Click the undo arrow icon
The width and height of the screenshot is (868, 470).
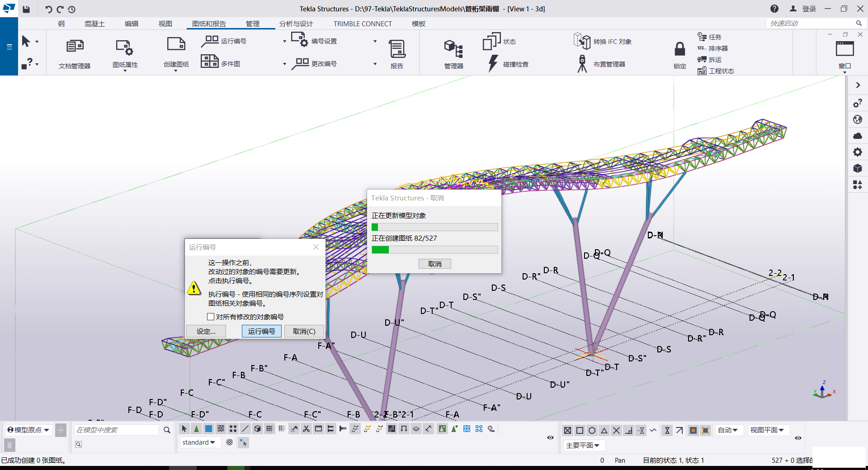[48, 9]
